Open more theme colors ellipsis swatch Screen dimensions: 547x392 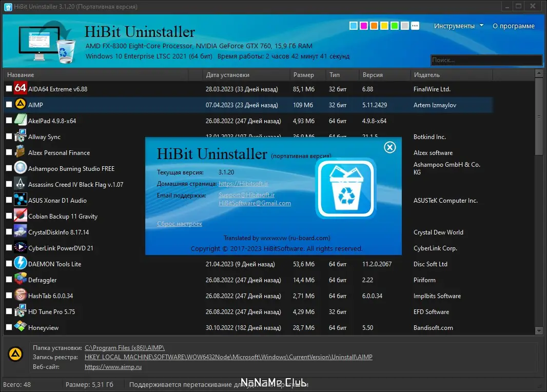(415, 26)
